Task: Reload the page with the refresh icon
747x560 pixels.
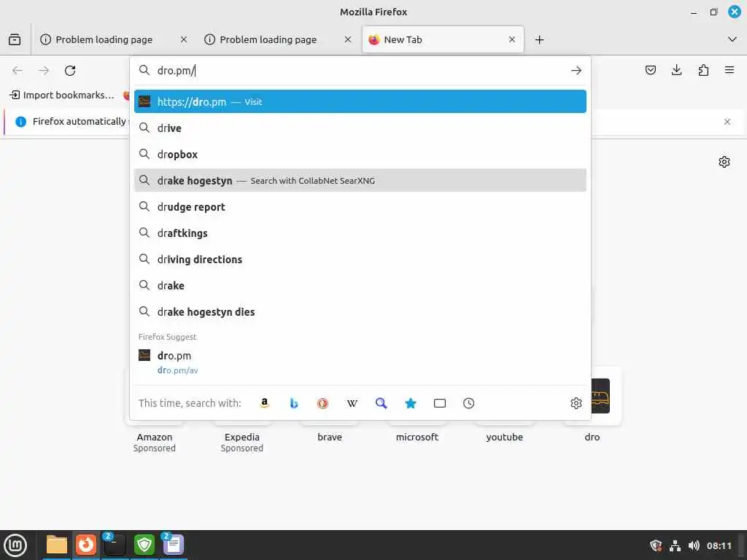Action: pyautogui.click(x=70, y=71)
